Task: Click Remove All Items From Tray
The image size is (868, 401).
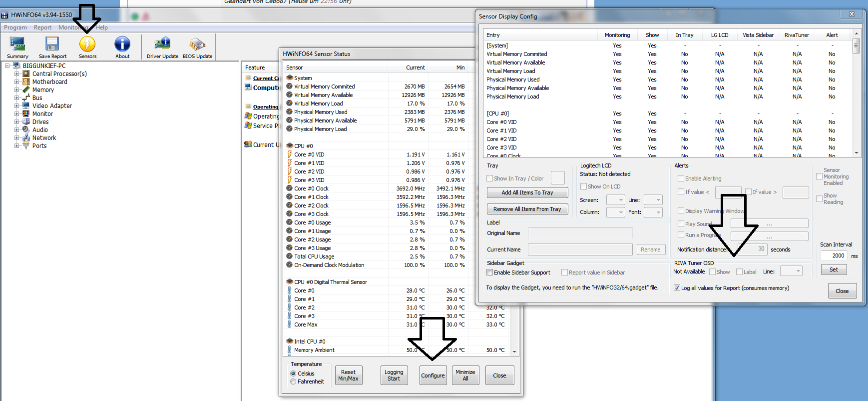Action: [527, 209]
